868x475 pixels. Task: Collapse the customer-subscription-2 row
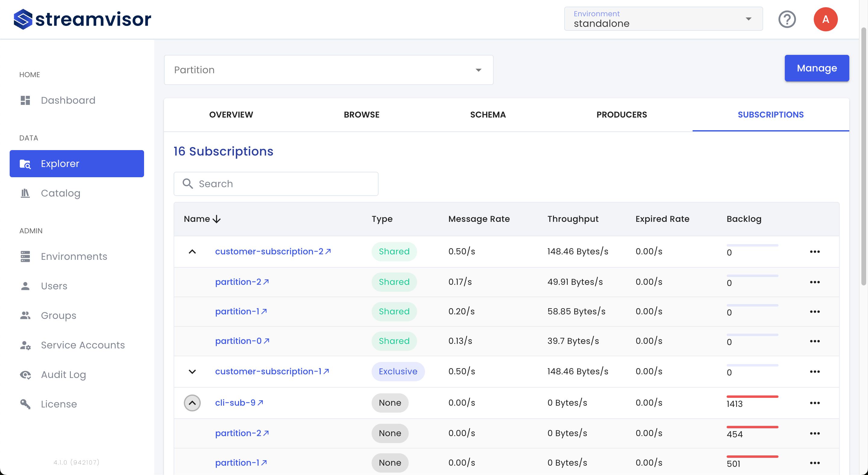[192, 252]
